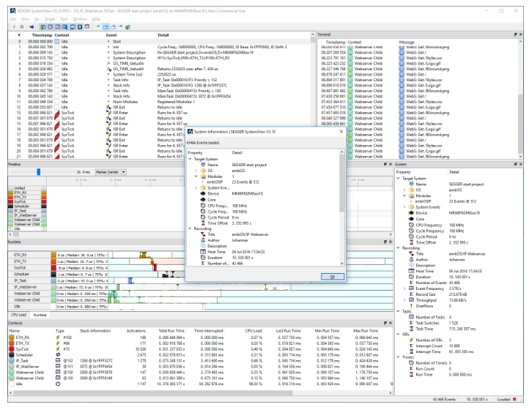Screen dimensions: 532x410
Task: Close the Contexts panel
Action: [x=391, y=323]
